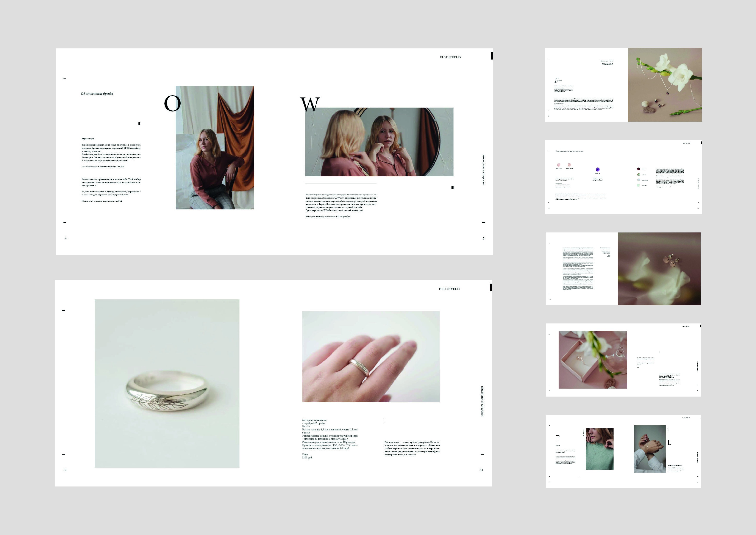This screenshot has width=756, height=535.
Task: Click the paragraph starting "Рисунок ветви"
Action: pyautogui.click(x=412, y=448)
